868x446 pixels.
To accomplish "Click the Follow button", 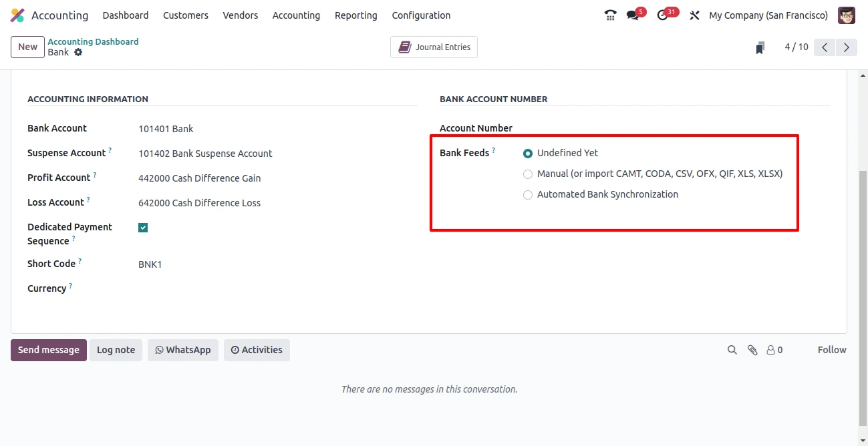I will [x=832, y=350].
